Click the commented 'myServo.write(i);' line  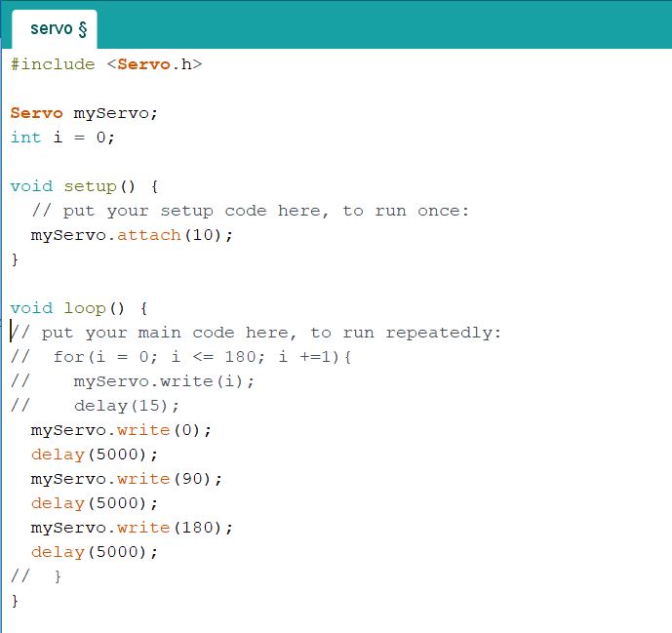[133, 381]
